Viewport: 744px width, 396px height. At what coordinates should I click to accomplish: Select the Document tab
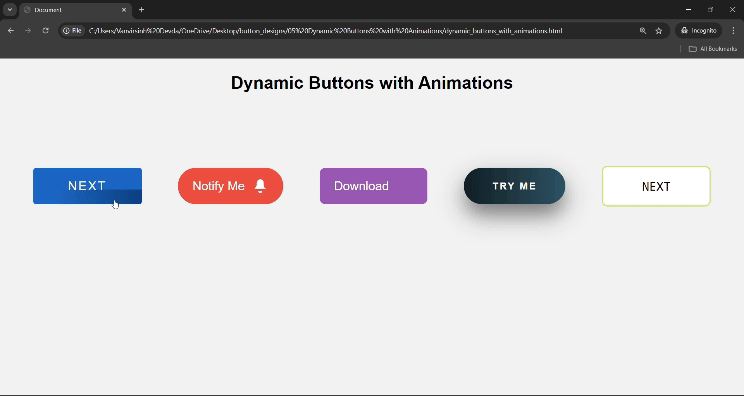(x=76, y=9)
